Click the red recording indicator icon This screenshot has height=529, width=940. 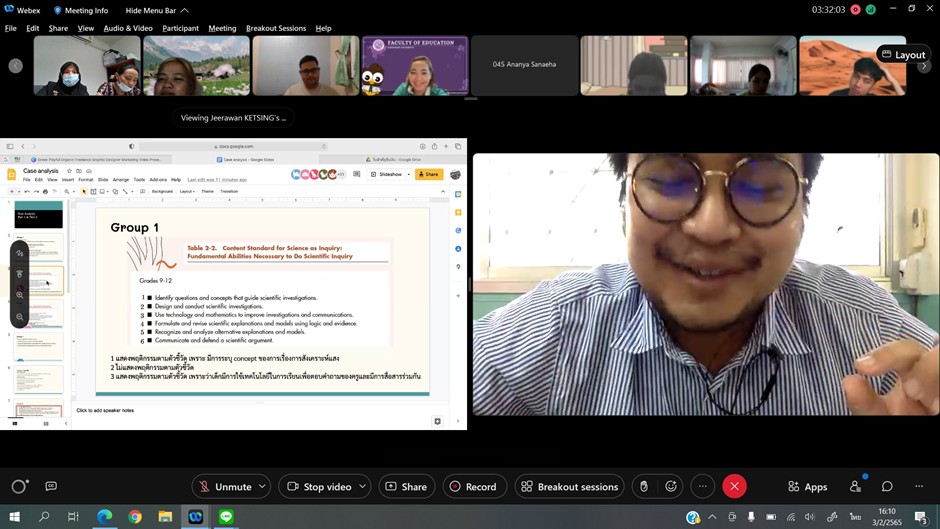click(855, 10)
